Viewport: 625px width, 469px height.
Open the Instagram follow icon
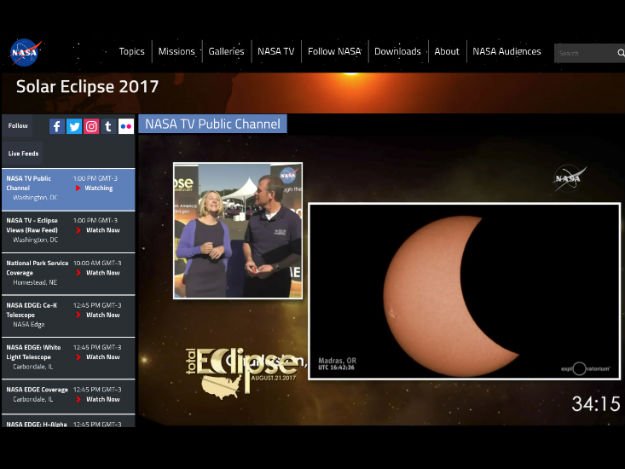pyautogui.click(x=91, y=126)
